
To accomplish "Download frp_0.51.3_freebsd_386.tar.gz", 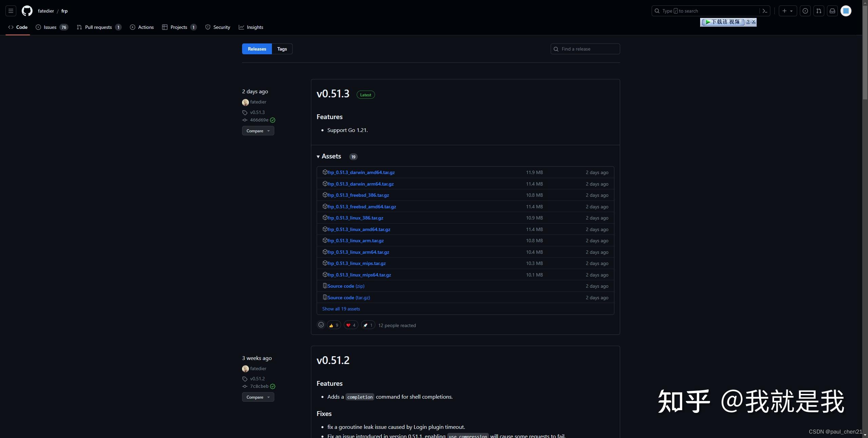I will point(358,195).
